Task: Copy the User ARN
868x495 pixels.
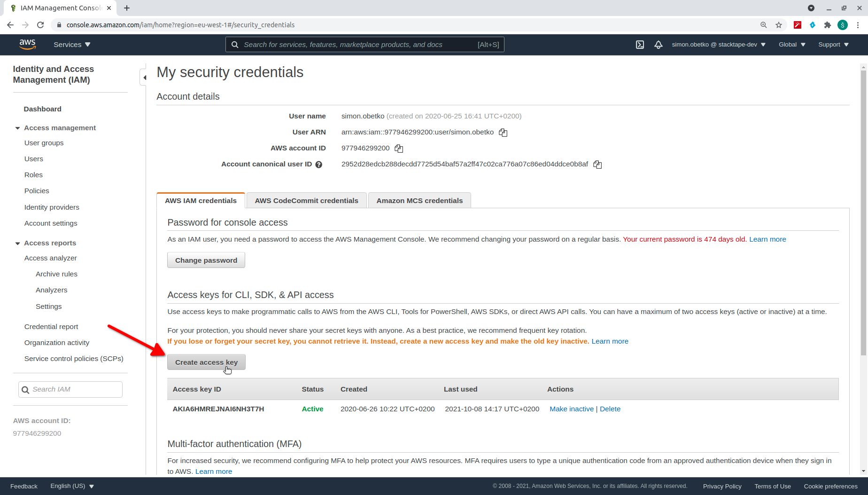Action: (503, 133)
